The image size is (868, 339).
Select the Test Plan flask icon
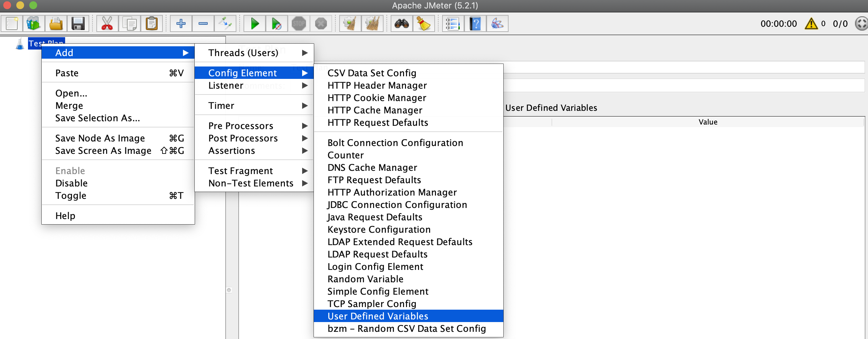20,43
